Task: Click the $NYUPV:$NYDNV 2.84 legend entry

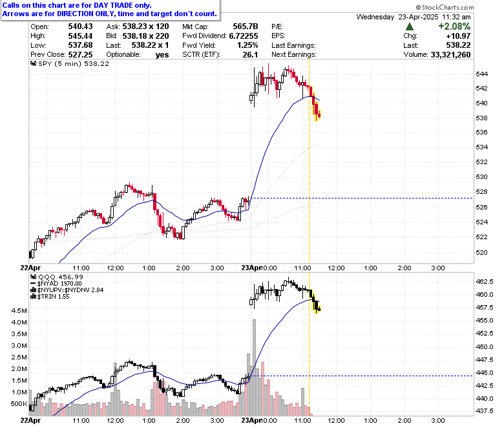Action: (70, 290)
